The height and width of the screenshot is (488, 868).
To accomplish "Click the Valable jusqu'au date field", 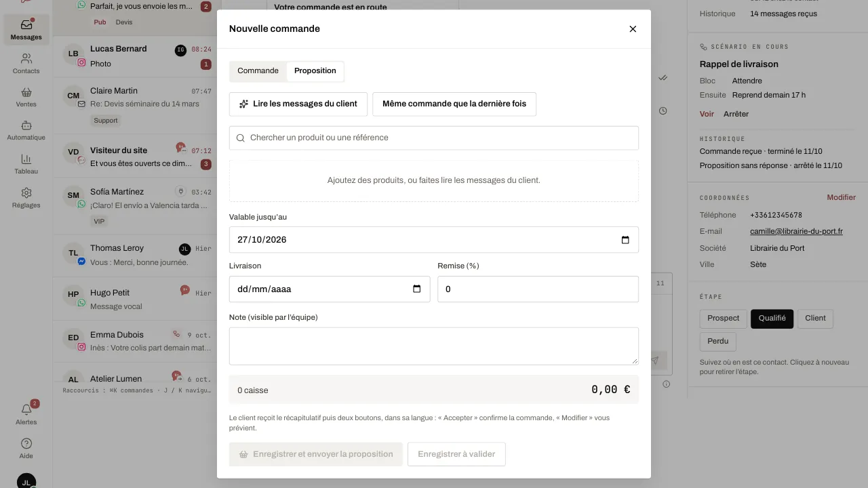I will pyautogui.click(x=434, y=240).
